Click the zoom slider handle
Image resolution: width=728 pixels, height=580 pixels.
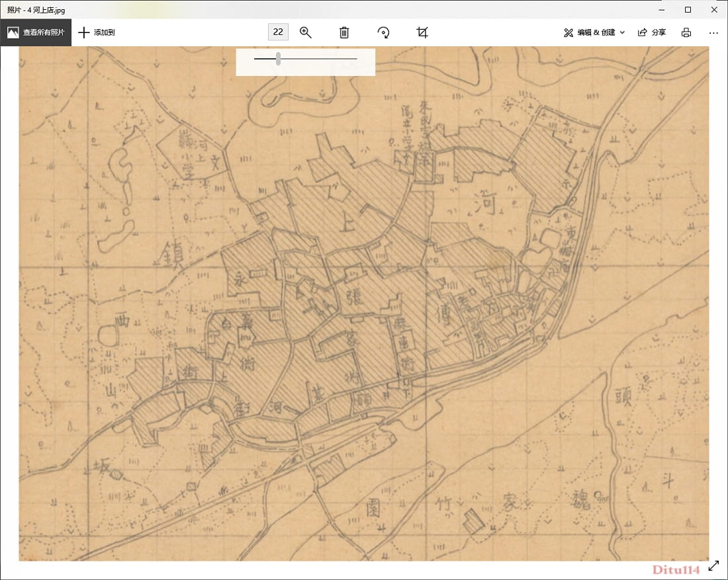tap(279, 59)
